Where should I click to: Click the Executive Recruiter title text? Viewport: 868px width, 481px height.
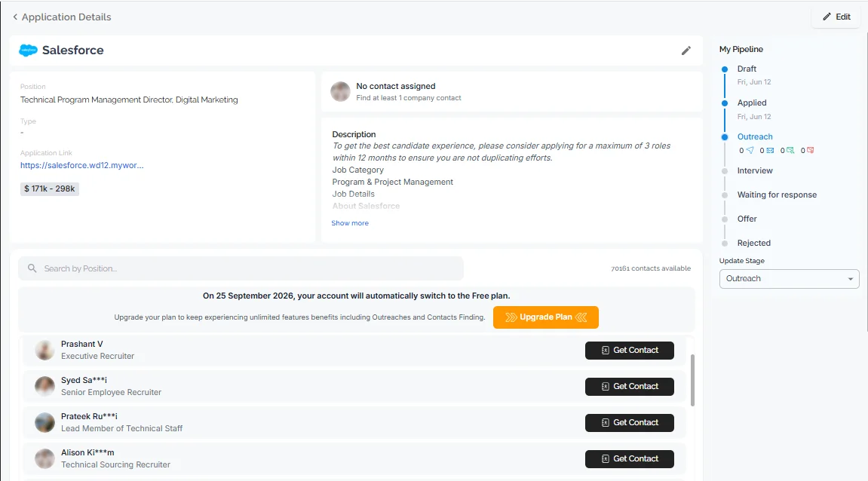click(x=97, y=357)
